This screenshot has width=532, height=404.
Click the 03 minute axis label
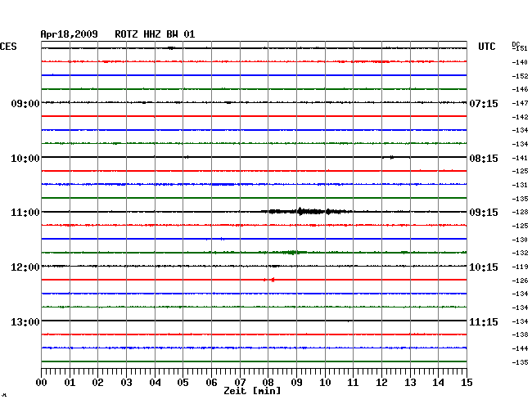pyautogui.click(x=126, y=383)
